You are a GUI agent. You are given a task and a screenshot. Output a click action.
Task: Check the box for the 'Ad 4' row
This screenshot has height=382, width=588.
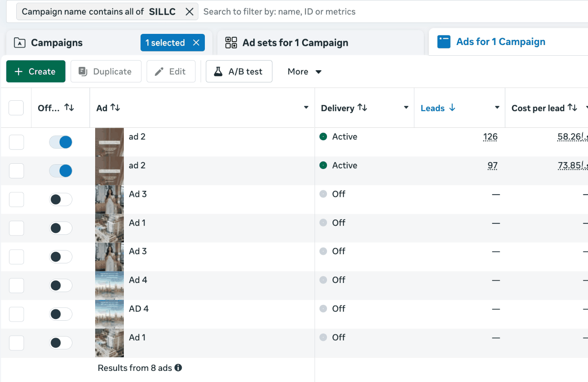(16, 286)
